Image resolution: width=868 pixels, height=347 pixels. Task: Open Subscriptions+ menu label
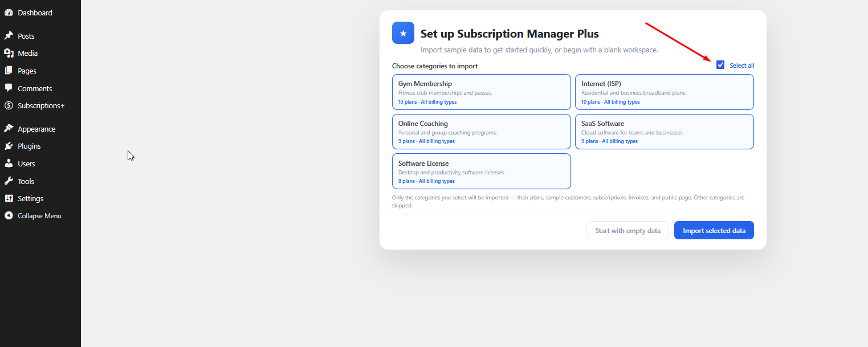[41, 105]
